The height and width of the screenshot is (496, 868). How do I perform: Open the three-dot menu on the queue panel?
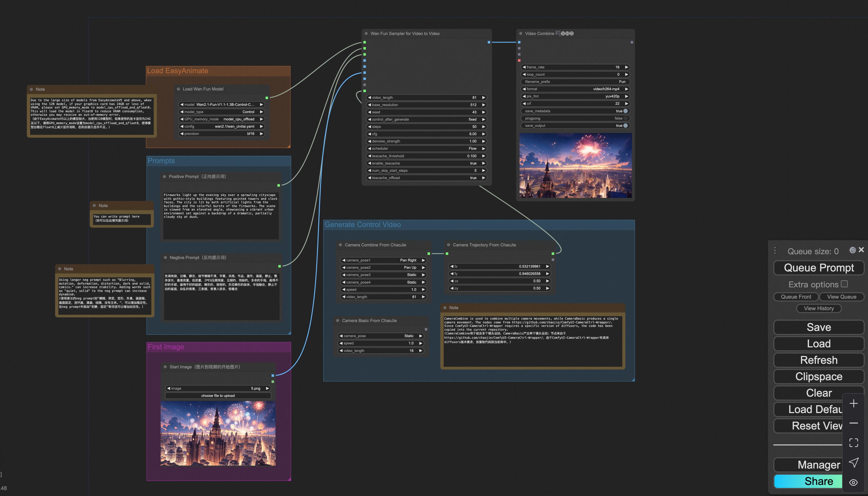pos(775,250)
